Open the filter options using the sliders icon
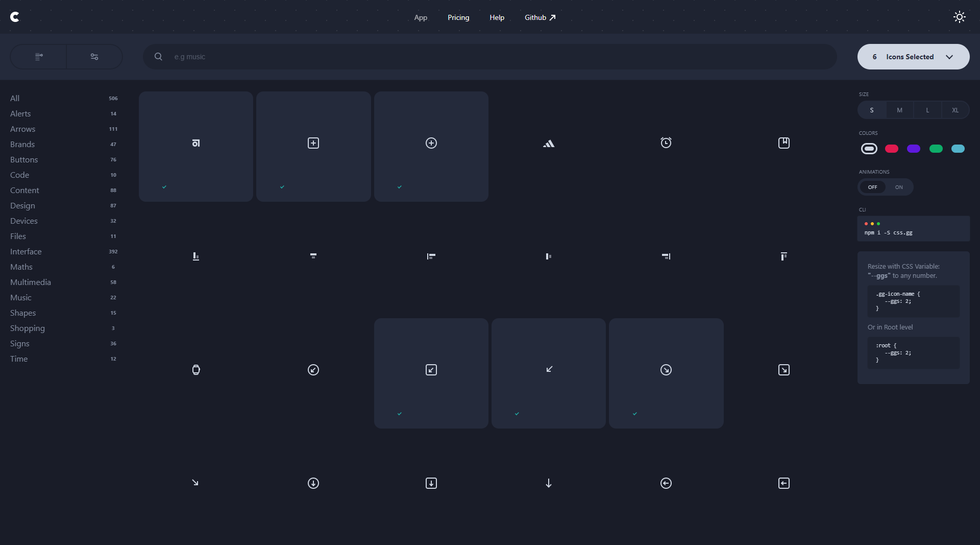The height and width of the screenshot is (545, 980). [94, 57]
